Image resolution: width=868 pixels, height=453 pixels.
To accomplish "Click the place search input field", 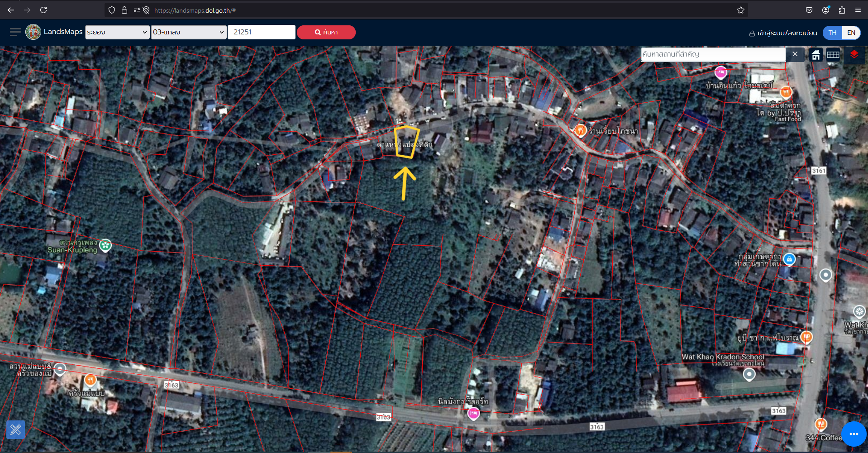I will click(x=713, y=54).
